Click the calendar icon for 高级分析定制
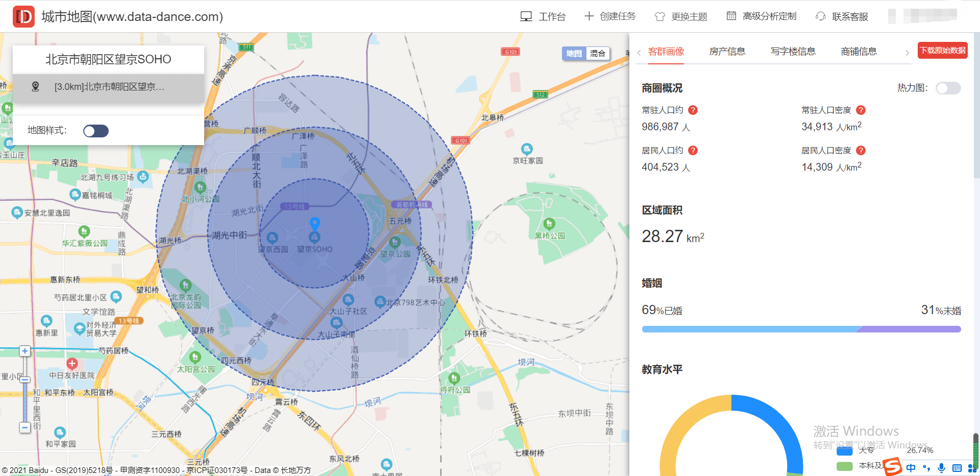This screenshot has height=476, width=980. click(x=731, y=16)
